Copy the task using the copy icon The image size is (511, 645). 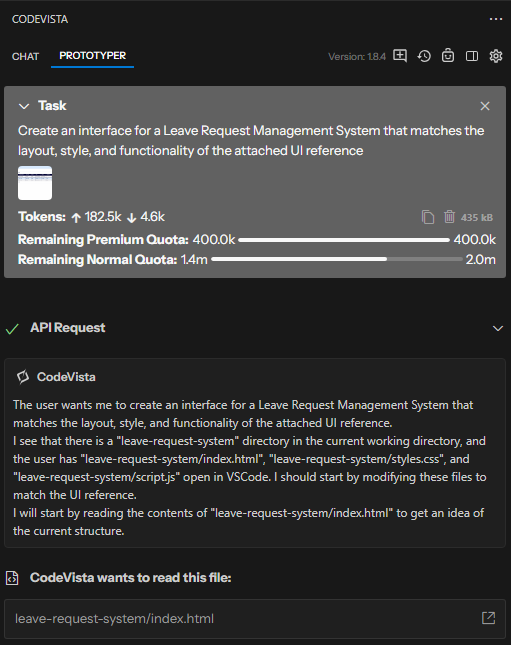[428, 217]
